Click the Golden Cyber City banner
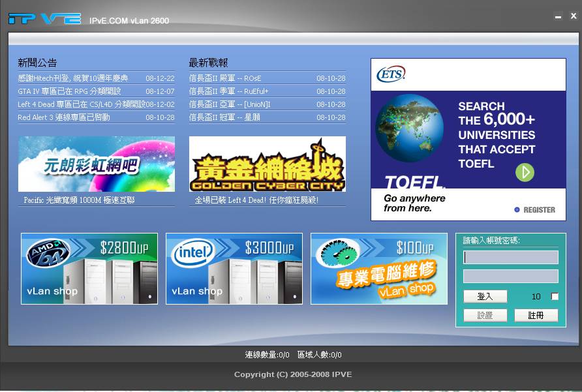This screenshot has width=582, height=392. click(x=268, y=164)
